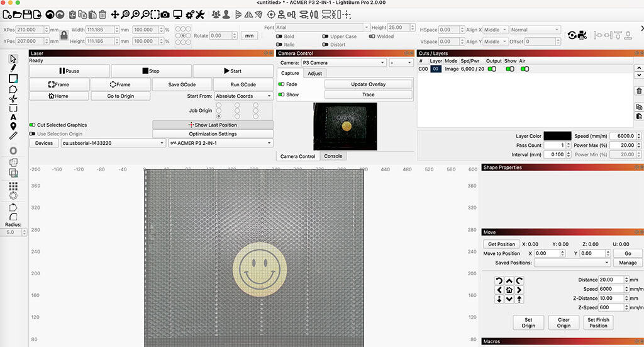Click the Layer Color black swatch
The width and height of the screenshot is (644, 347).
click(x=557, y=135)
